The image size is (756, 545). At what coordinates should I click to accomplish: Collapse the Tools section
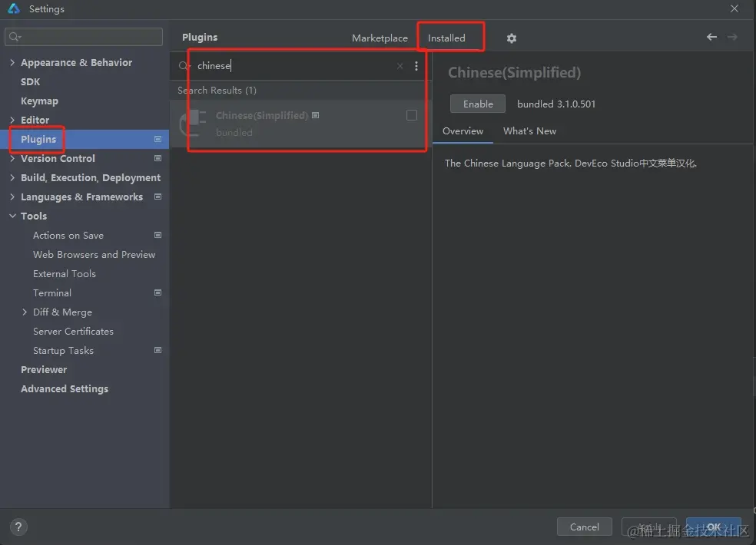12,216
